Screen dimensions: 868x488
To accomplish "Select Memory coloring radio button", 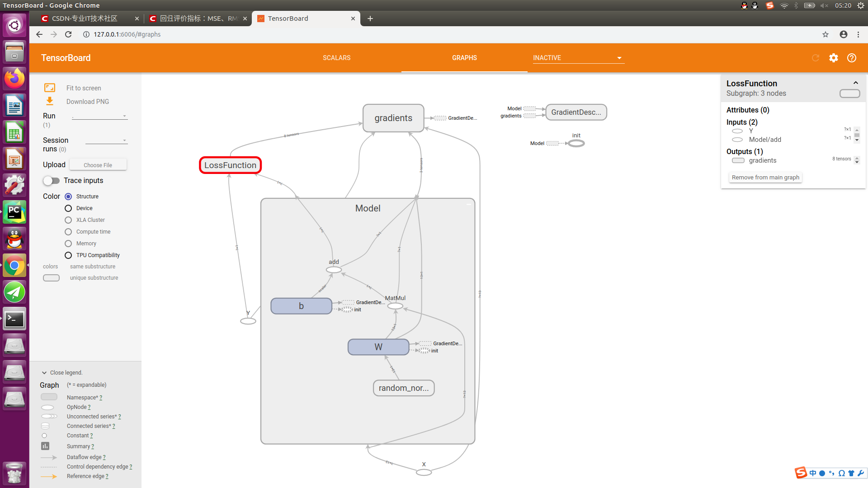I will (x=68, y=243).
